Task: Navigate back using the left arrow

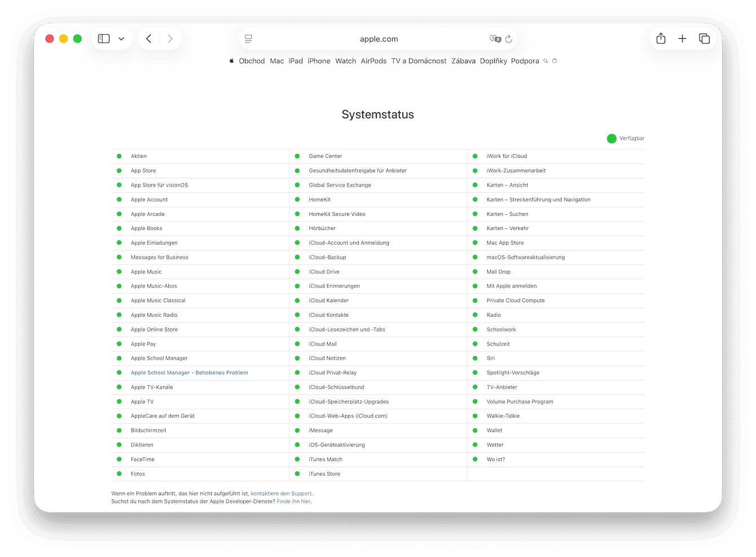Action: pyautogui.click(x=148, y=38)
